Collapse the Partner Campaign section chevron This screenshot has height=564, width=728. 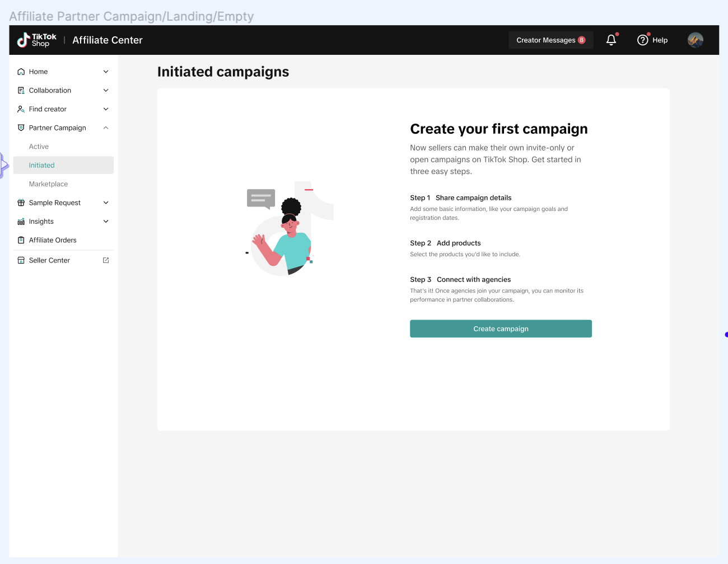[x=106, y=128]
